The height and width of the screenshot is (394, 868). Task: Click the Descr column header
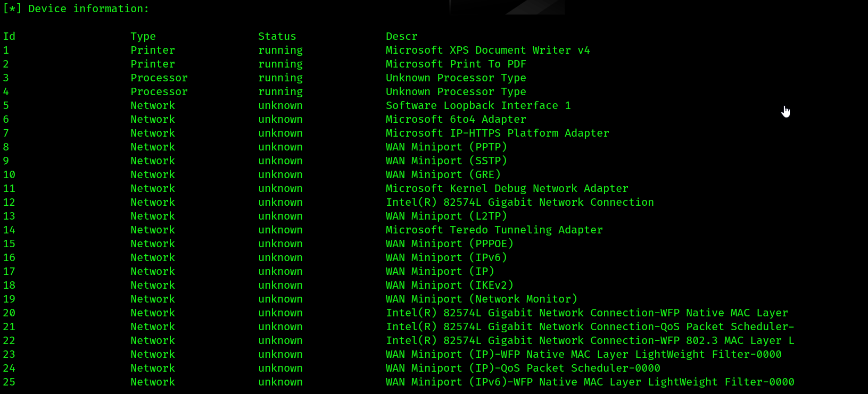(x=402, y=36)
